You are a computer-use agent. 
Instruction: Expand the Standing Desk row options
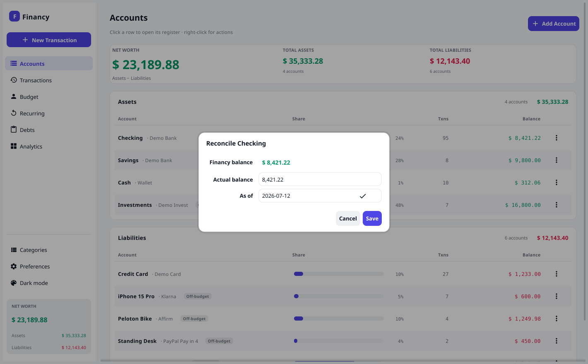557,341
